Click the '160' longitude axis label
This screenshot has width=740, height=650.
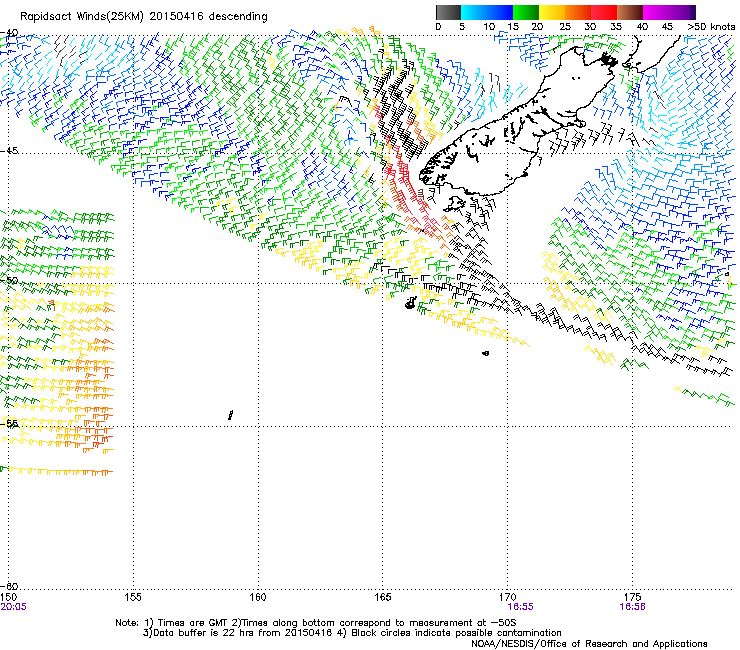pyautogui.click(x=258, y=597)
